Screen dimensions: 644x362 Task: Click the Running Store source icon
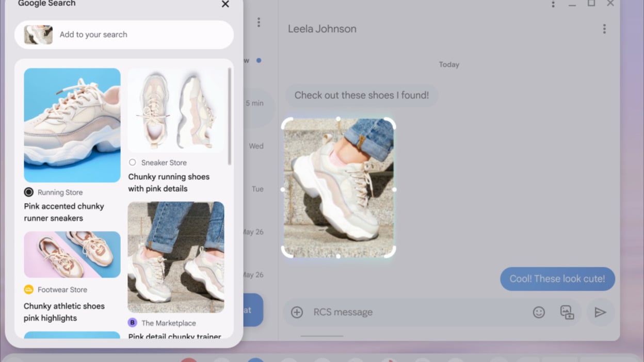(x=29, y=192)
